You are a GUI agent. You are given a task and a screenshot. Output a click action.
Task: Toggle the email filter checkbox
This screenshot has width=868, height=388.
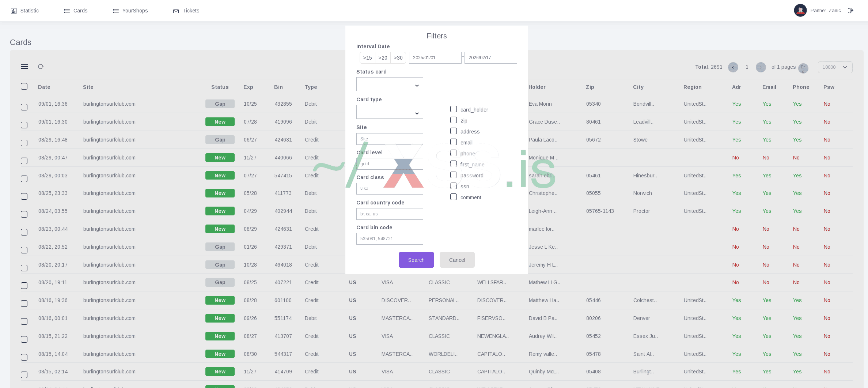pos(454,142)
